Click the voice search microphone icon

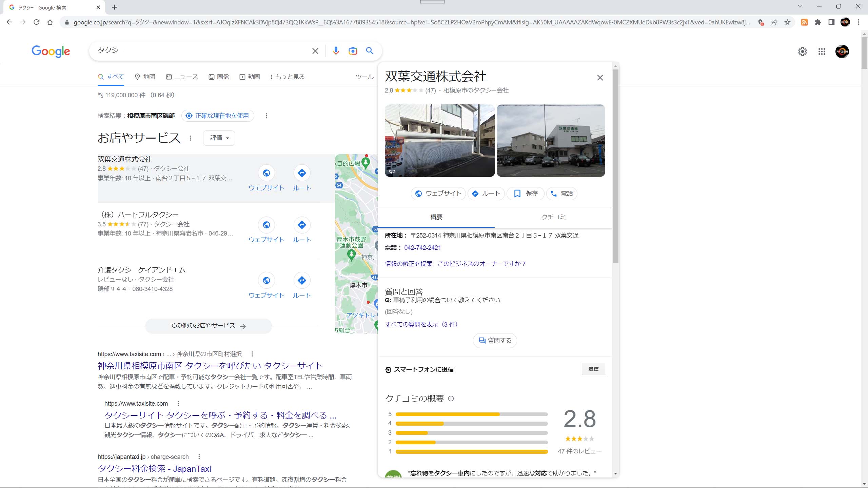coord(336,51)
